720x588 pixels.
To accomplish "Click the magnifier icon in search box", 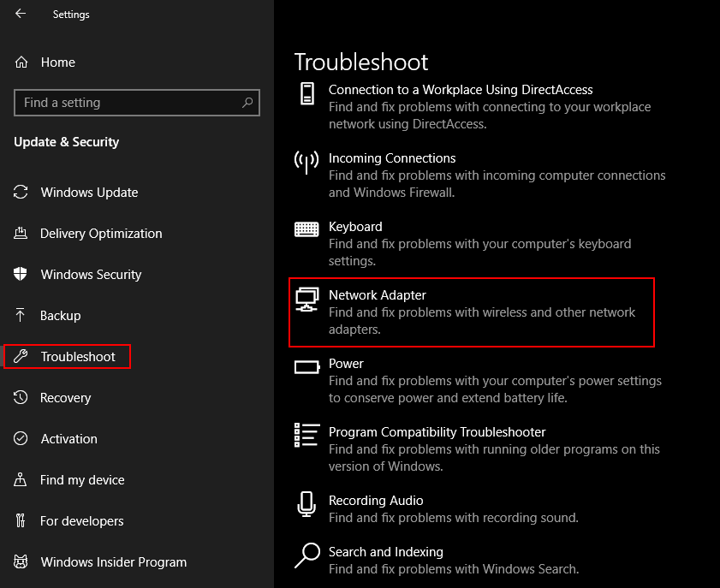I will pyautogui.click(x=247, y=103).
